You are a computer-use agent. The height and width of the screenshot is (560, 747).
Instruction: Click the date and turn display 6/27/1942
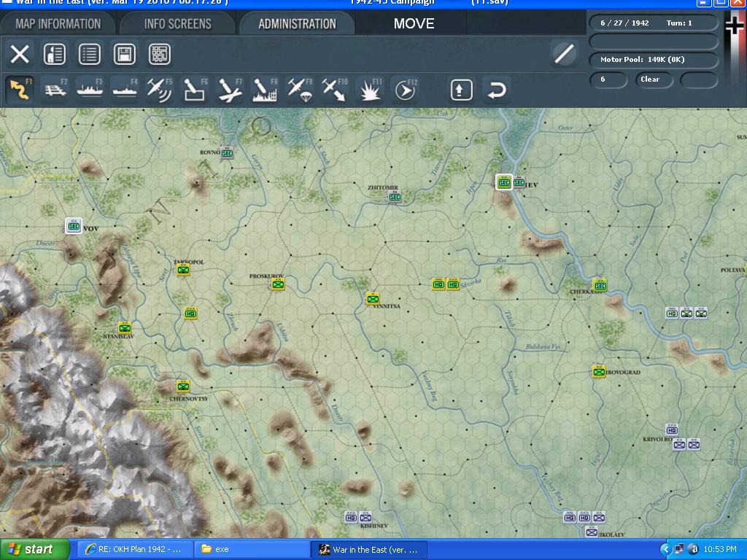coord(653,23)
